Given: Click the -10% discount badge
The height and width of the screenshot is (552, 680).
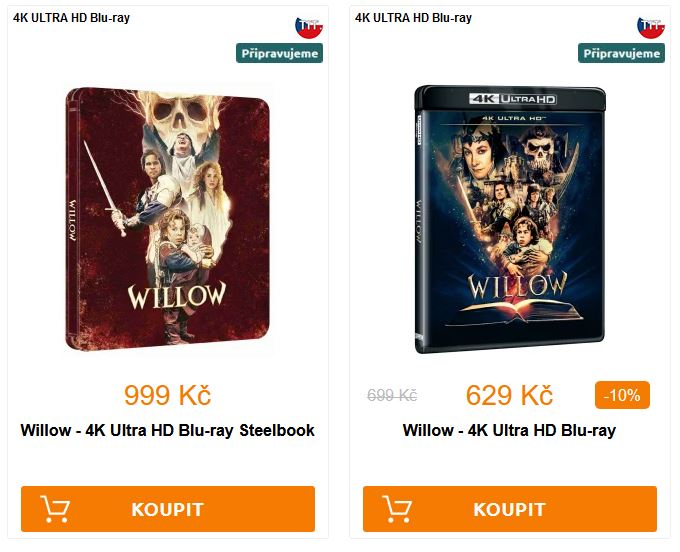Looking at the screenshot, I should (x=622, y=395).
